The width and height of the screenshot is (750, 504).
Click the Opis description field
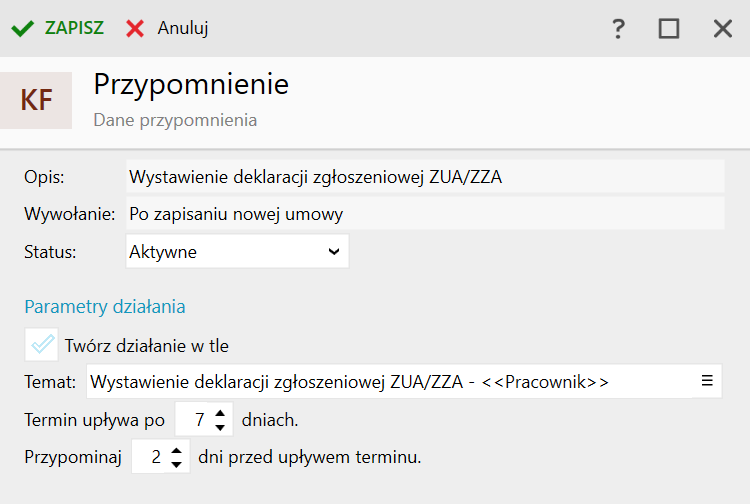[425, 177]
